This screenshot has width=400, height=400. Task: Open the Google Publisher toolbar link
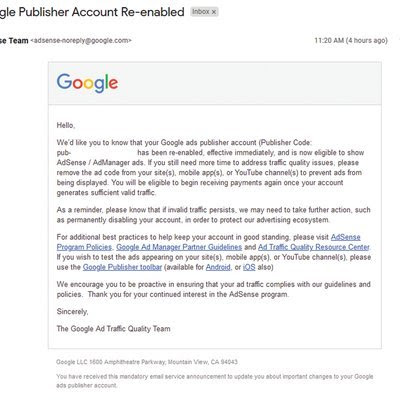[x=122, y=267]
